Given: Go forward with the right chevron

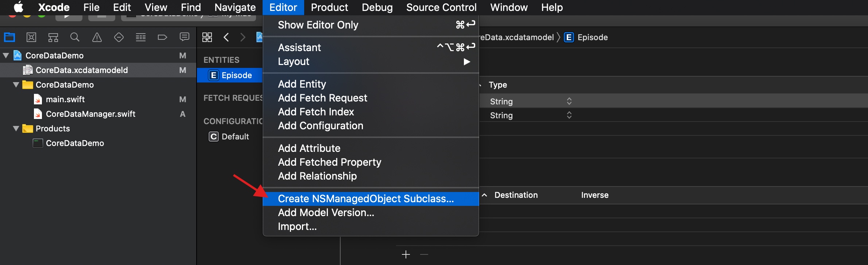Looking at the screenshot, I should click(243, 37).
